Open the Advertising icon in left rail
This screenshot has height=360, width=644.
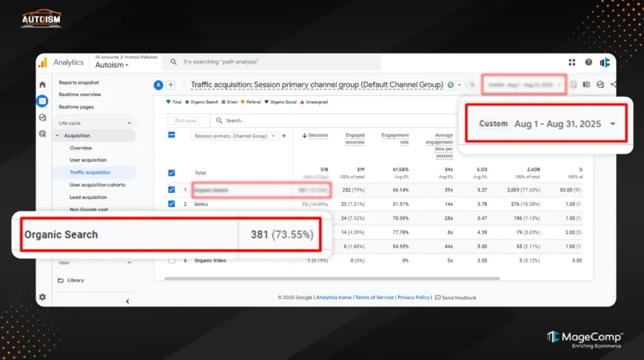click(42, 133)
